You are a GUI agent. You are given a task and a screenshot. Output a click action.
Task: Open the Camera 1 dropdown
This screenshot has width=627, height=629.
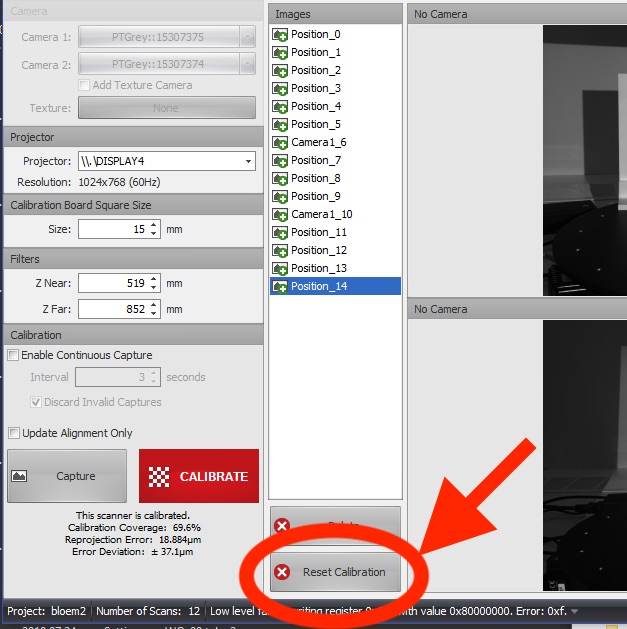pos(247,37)
